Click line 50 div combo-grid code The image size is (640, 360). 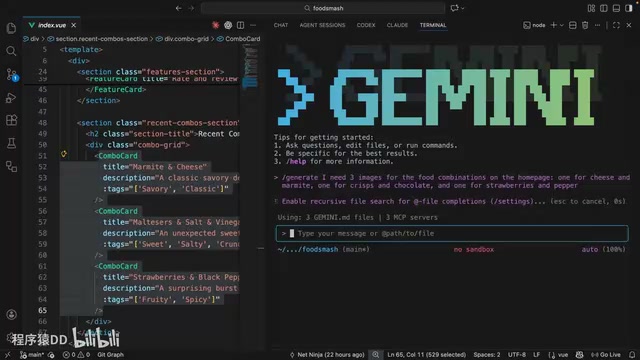(138, 144)
